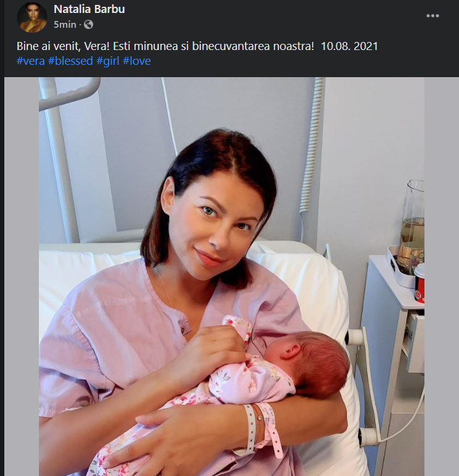Image resolution: width=459 pixels, height=476 pixels.
Task: Follow the #blessed hashtag
Action: (70, 61)
